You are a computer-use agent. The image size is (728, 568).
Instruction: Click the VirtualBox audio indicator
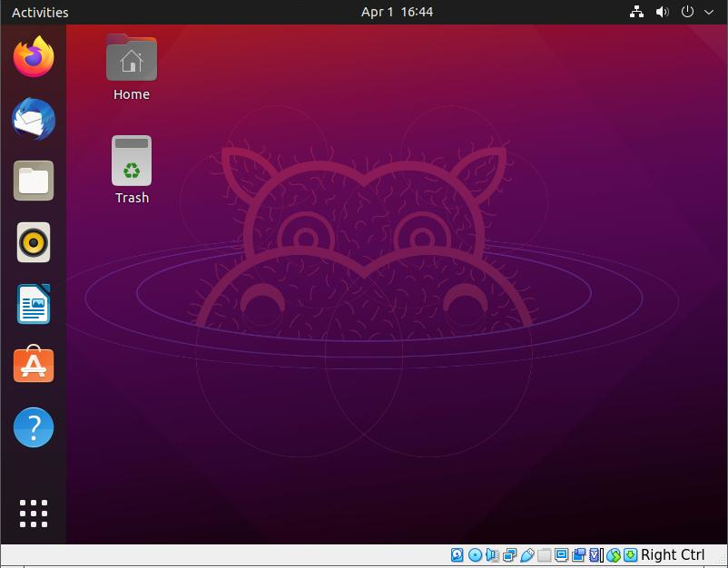tap(492, 554)
